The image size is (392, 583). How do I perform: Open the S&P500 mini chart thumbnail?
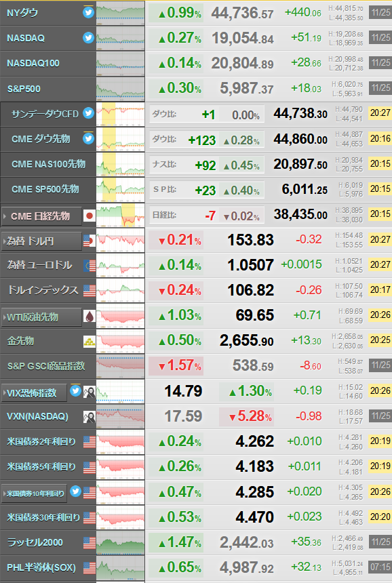pos(121,89)
